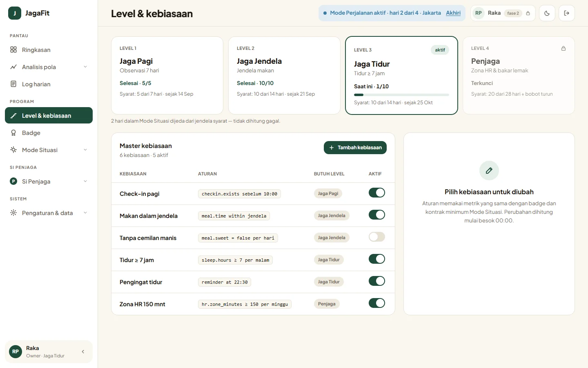
Task: Click the Analisis pola chart icon
Action: click(x=13, y=67)
